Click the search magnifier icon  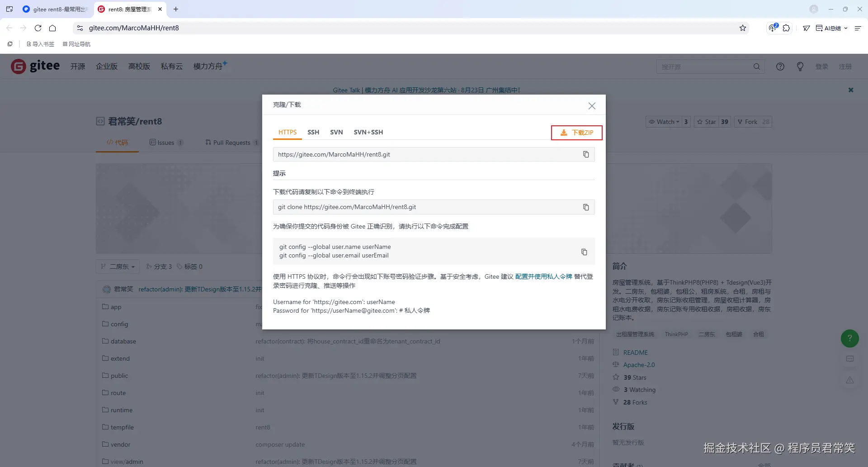(x=757, y=67)
